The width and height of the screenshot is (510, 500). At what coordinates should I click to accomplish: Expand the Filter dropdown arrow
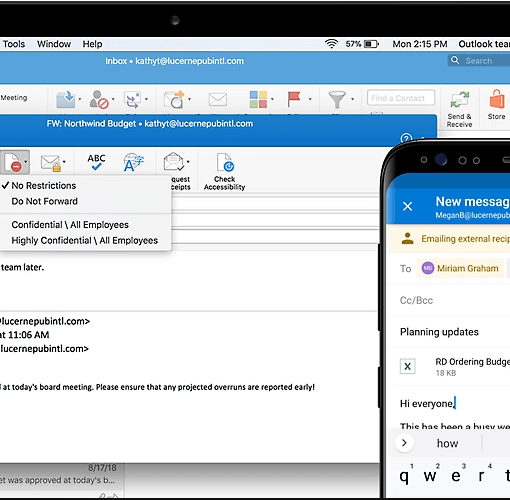click(352, 99)
